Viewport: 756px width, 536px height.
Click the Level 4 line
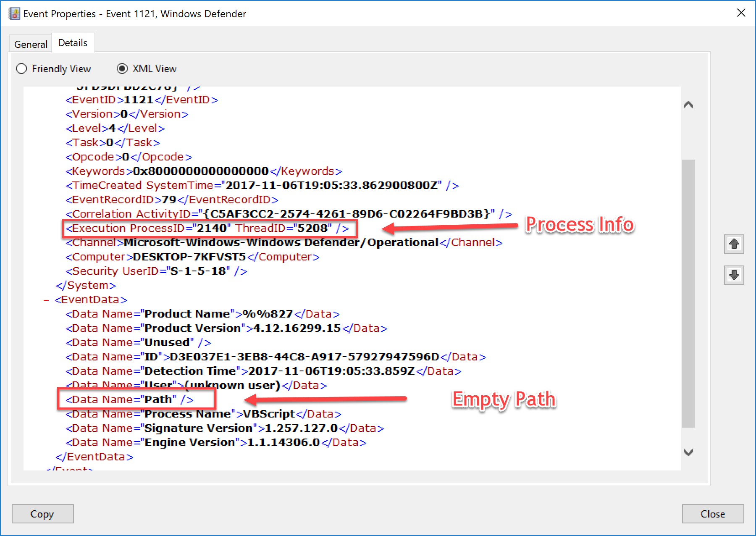tap(115, 129)
